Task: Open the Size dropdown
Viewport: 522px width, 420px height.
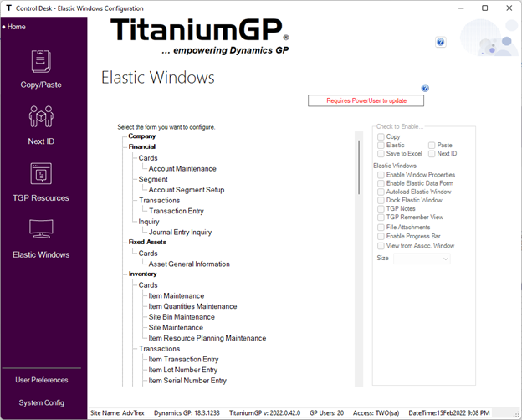Action: [422, 259]
